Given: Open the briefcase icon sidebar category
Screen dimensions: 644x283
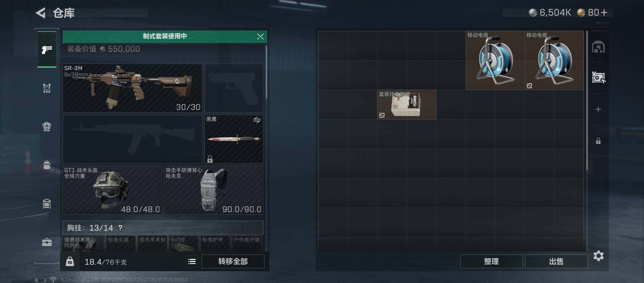Looking at the screenshot, I should [x=47, y=242].
